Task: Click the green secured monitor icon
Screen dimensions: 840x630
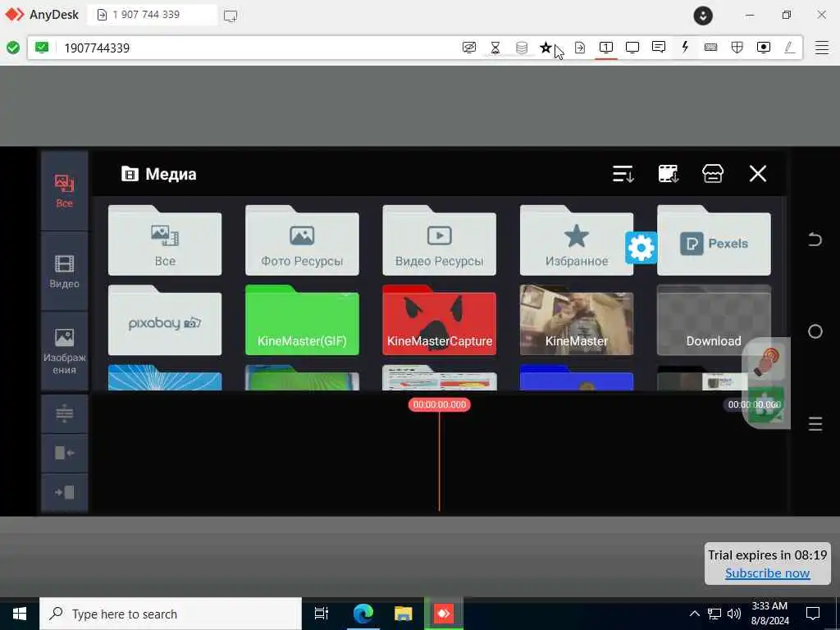Action: tap(42, 48)
